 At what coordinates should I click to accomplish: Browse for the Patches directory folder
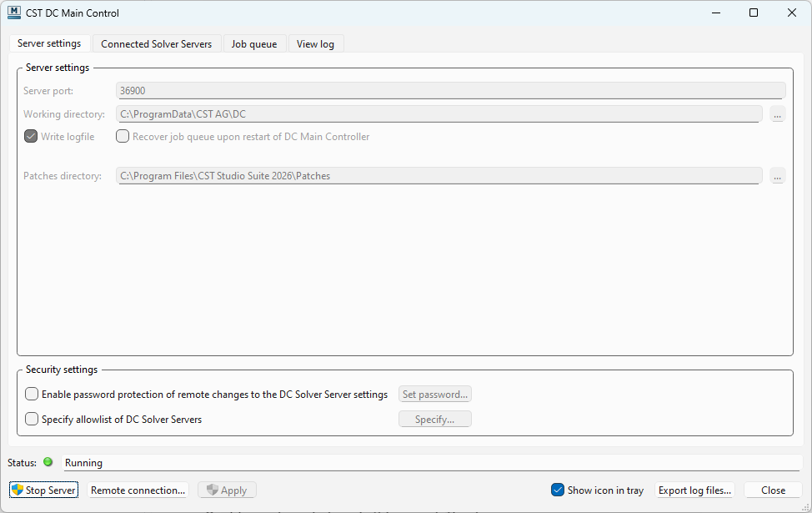[777, 176]
